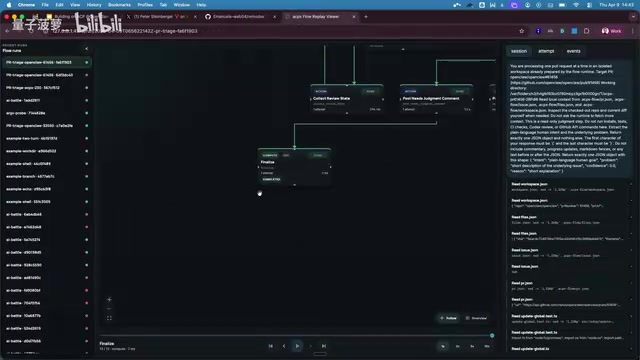The width and height of the screenshot is (640, 360).
Task: Set playback speed to 10x
Action: tap(487, 346)
